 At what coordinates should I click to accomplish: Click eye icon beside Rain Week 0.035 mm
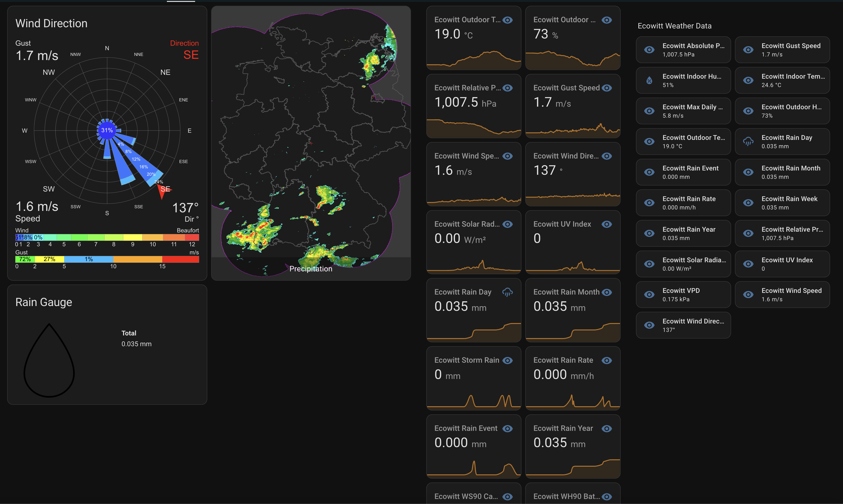coord(748,203)
